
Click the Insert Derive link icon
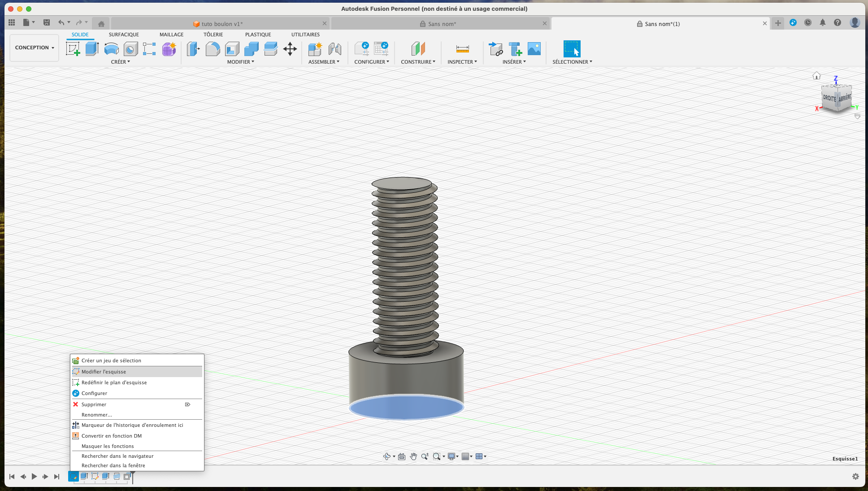pos(495,48)
